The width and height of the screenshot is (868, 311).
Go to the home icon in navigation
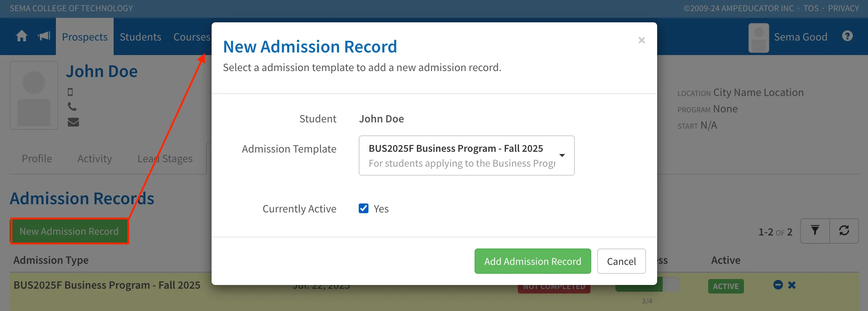pyautogui.click(x=22, y=36)
